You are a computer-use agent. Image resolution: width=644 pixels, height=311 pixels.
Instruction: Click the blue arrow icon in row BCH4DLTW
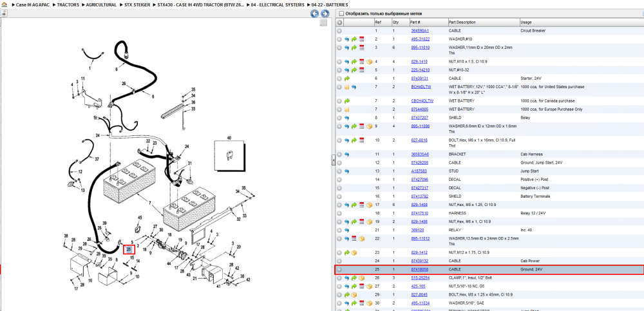click(354, 87)
